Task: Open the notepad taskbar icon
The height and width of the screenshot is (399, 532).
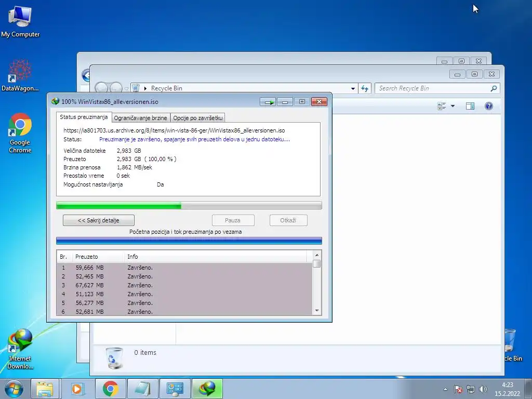Action: [142, 389]
